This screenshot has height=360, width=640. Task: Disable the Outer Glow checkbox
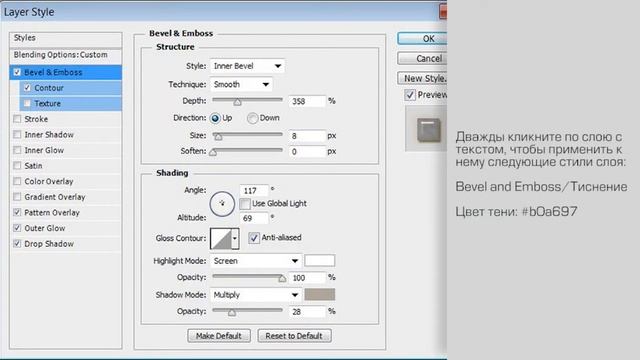tap(17, 228)
